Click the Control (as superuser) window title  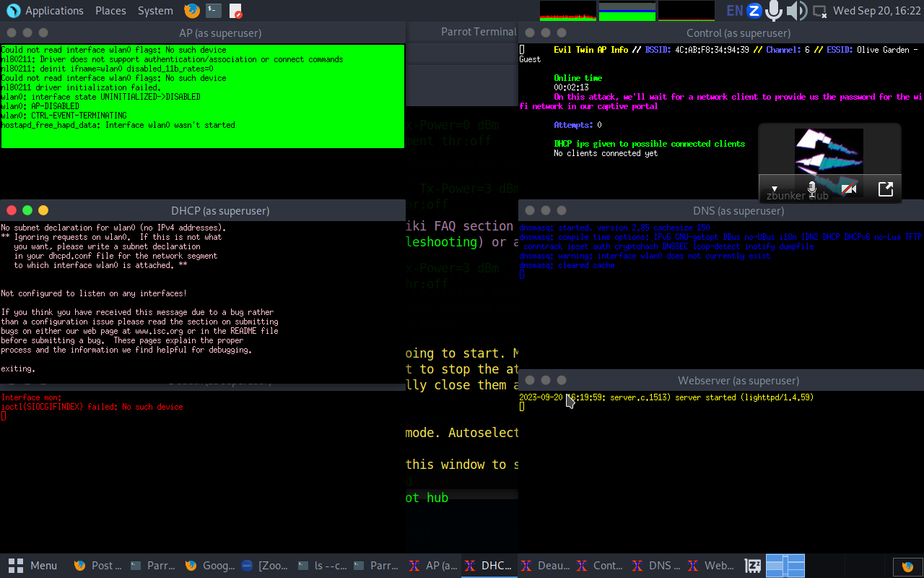pos(738,33)
